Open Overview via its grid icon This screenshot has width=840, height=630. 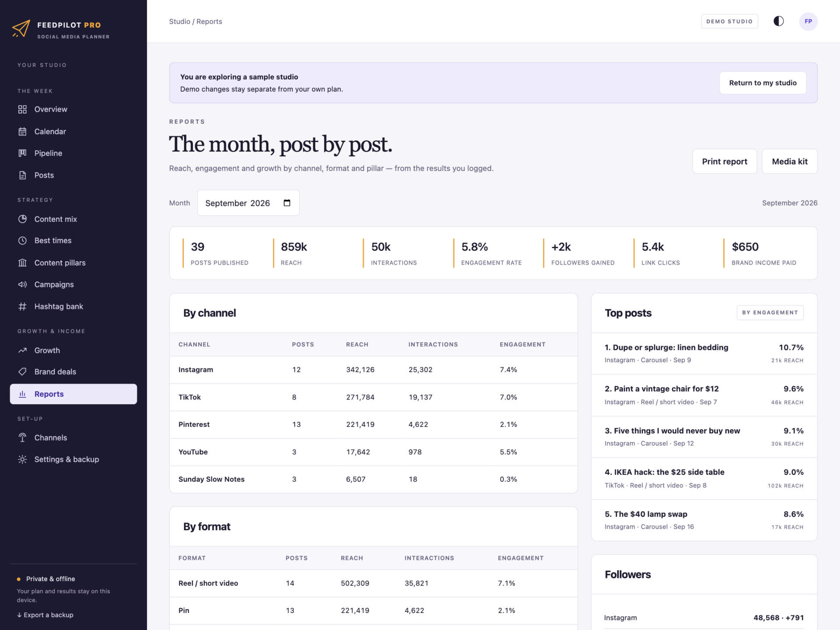point(22,109)
